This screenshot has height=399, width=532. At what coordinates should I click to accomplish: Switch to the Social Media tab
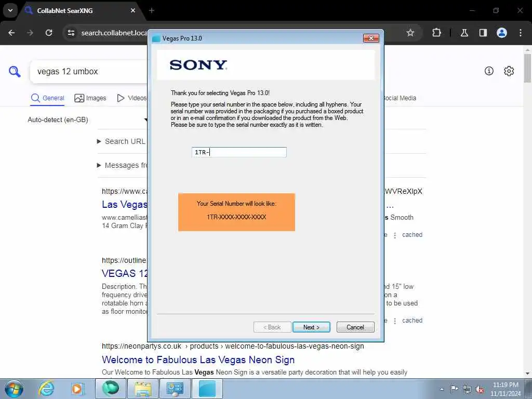(x=400, y=98)
